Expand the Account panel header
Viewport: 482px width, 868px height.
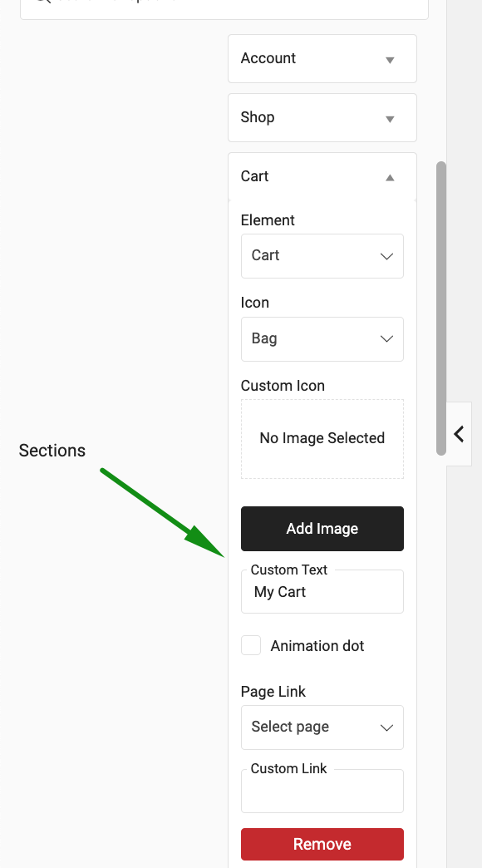322,59
